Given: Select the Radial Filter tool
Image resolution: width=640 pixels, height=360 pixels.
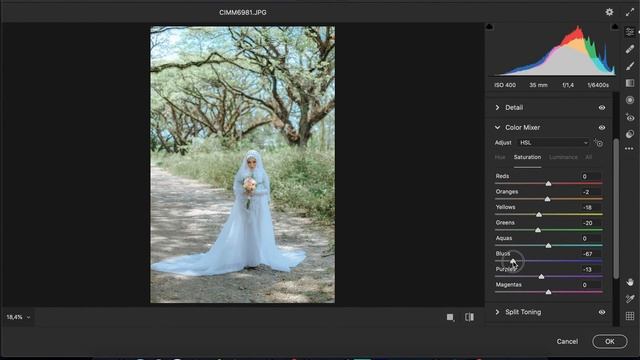Looking at the screenshot, I should [630, 100].
